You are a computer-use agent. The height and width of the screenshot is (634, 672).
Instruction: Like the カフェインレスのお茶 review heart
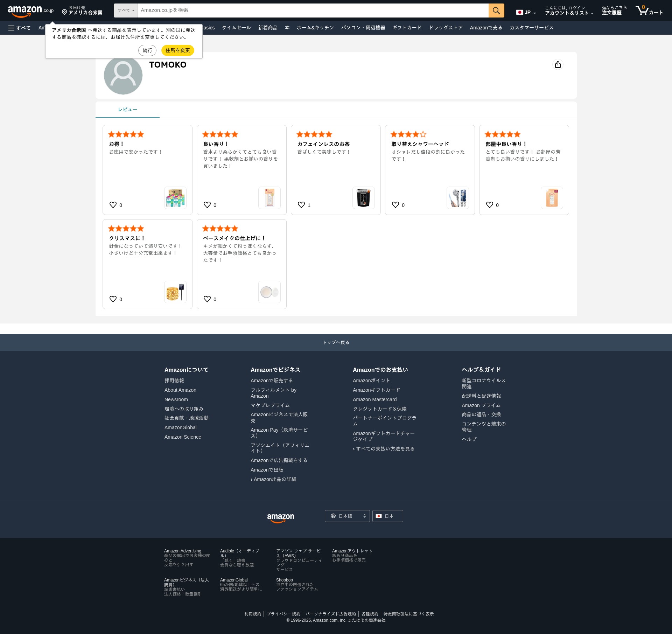click(x=301, y=205)
